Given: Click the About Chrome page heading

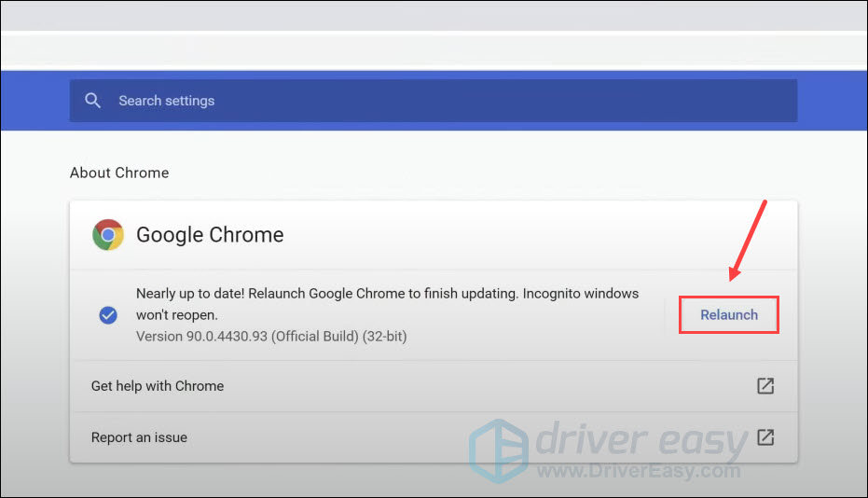Looking at the screenshot, I should (x=119, y=173).
